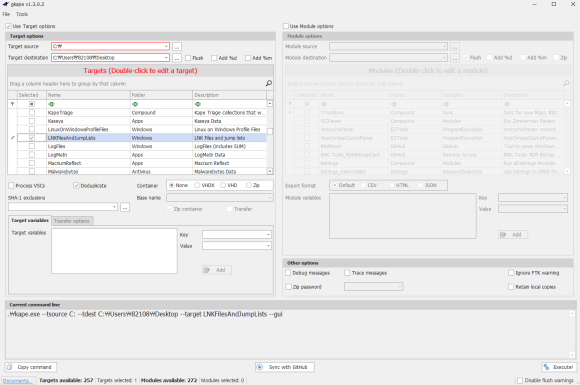The image size is (580, 385).
Task: Click Sync with GitHub button
Action: [x=284, y=367]
